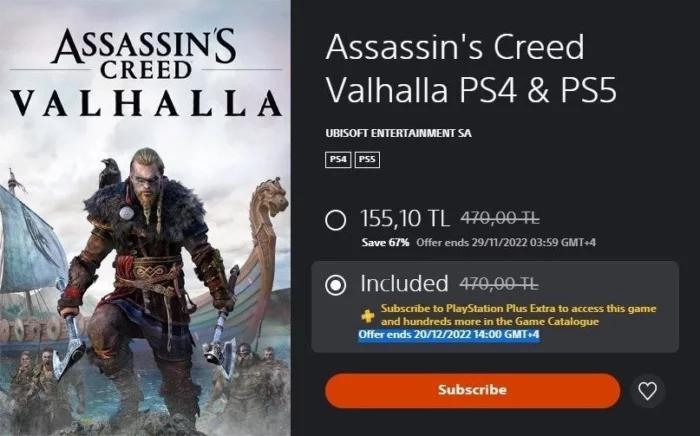Click highlighted Offer ends 20/12/2022 text

point(449,335)
